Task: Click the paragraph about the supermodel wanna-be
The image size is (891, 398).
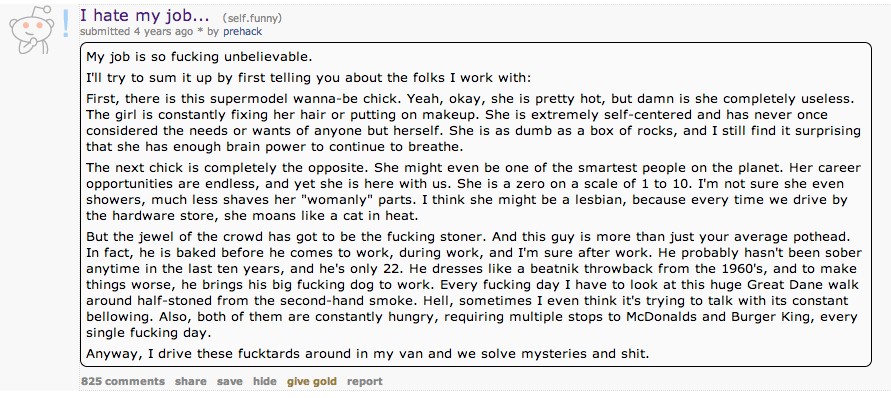Action: tap(473, 123)
